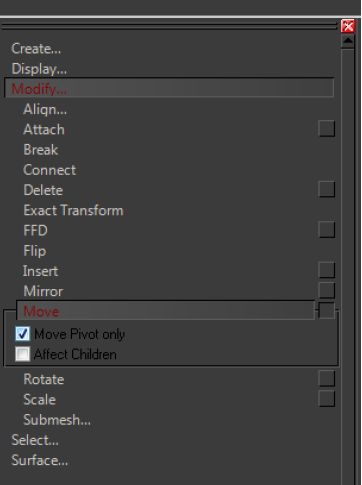Open the FFD options box
This screenshot has height=485, width=362.
tap(326, 230)
